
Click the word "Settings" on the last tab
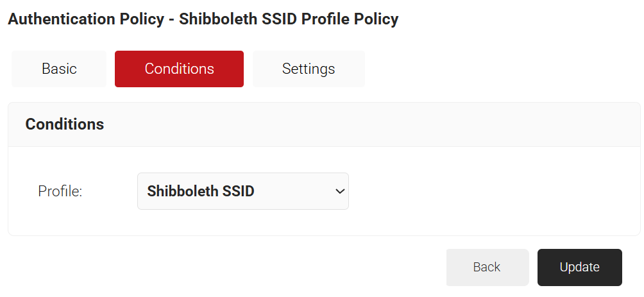coord(309,69)
